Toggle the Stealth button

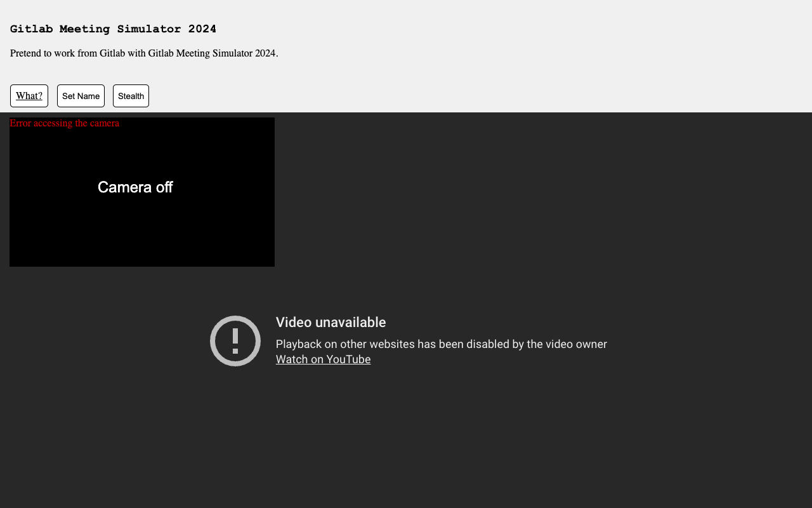coord(131,96)
